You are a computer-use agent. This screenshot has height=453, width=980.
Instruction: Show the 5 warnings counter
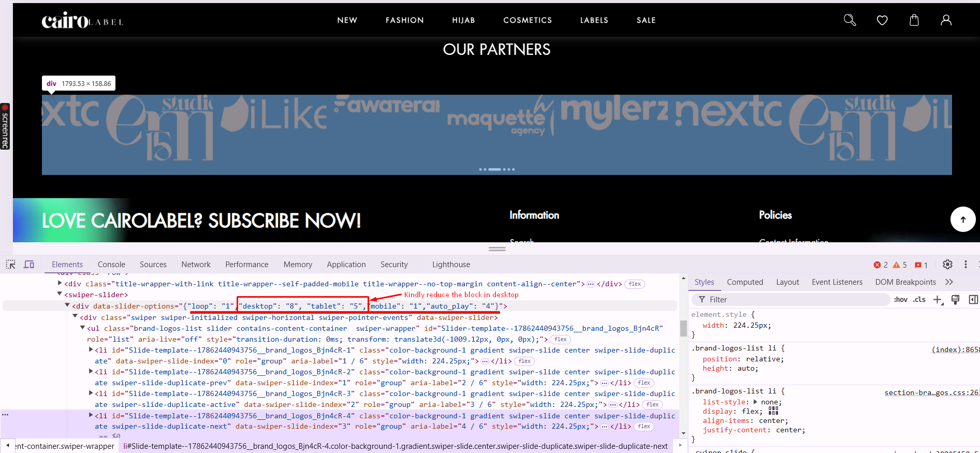pyautogui.click(x=900, y=265)
